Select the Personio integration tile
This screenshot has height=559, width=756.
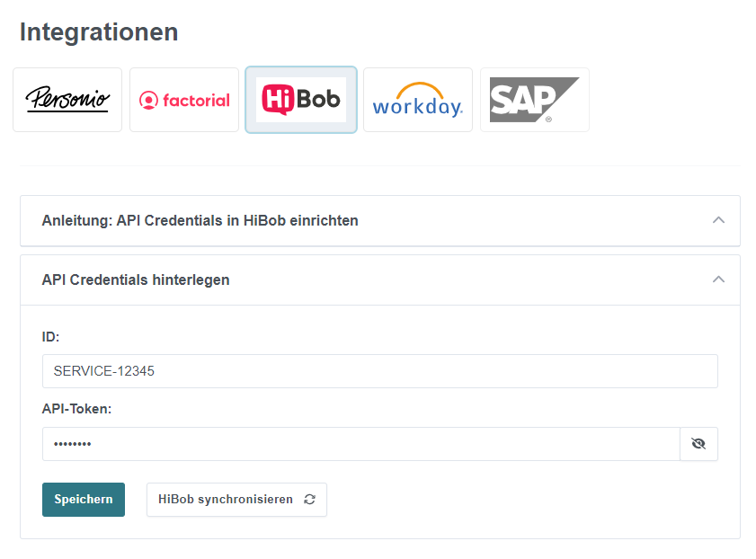(67, 100)
